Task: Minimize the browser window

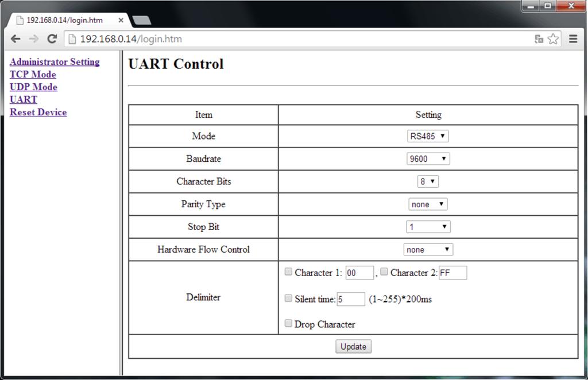Action: 530,6
